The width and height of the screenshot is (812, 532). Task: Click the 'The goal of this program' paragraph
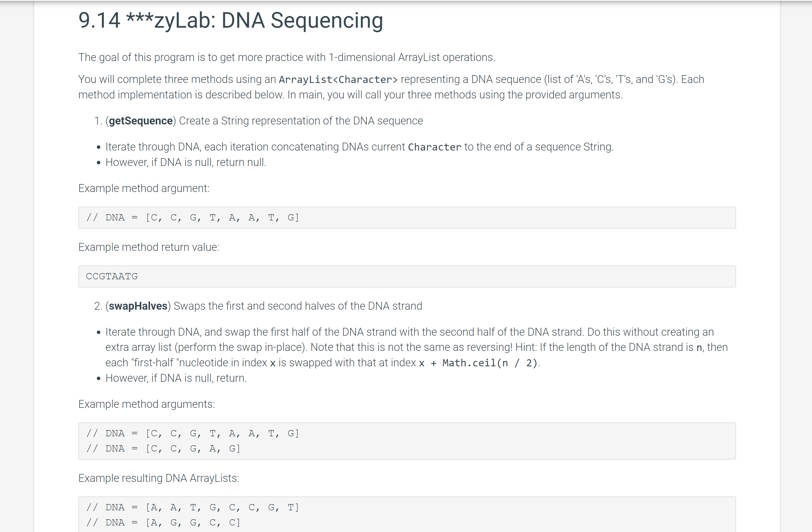click(x=287, y=57)
